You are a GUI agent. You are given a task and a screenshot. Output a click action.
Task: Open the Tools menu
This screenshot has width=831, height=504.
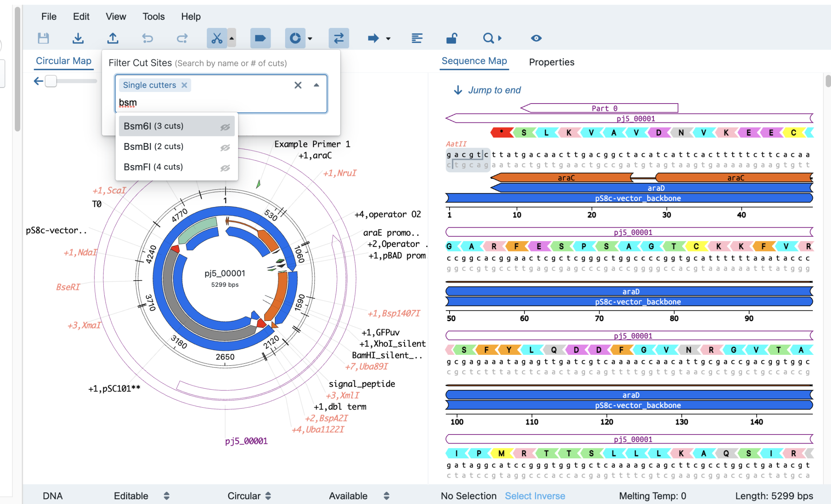153,16
